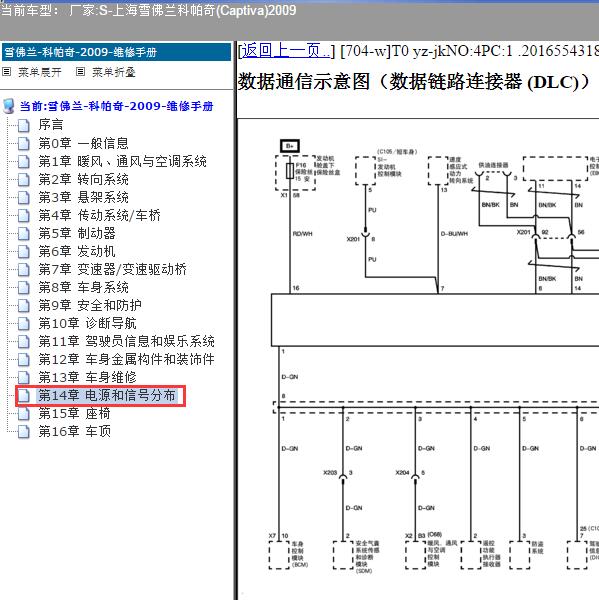Viewport: 599px width, 600px height.
Task: Click the page icon beside 第10章 诊断导航
Action: [24, 323]
